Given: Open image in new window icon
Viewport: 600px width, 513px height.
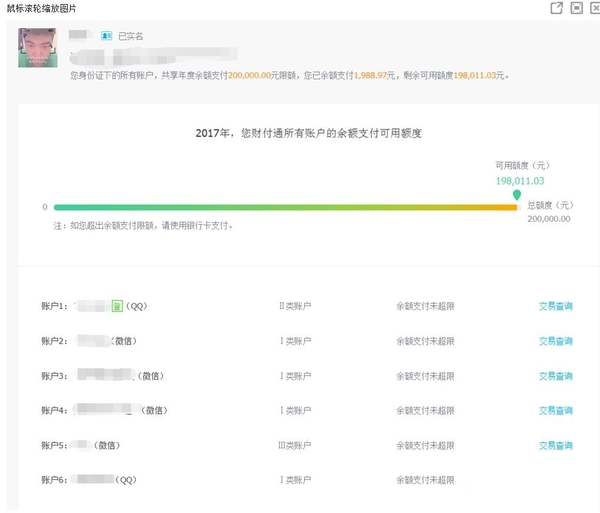Looking at the screenshot, I should click(556, 8).
